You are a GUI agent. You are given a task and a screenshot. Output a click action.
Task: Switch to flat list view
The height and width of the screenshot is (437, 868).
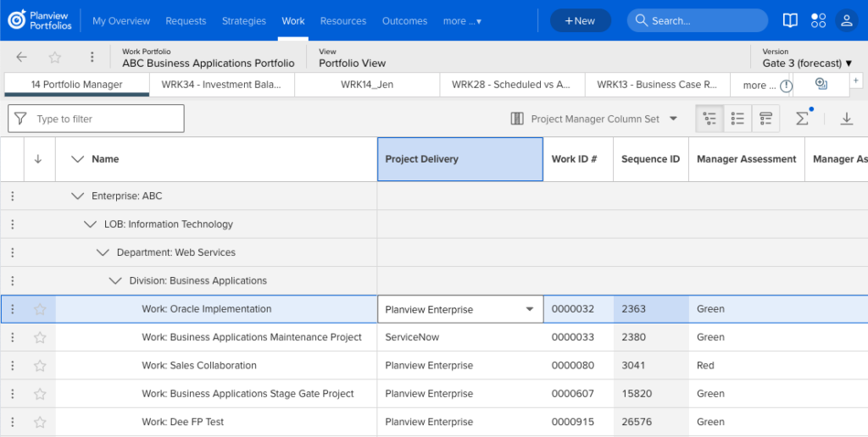(737, 119)
